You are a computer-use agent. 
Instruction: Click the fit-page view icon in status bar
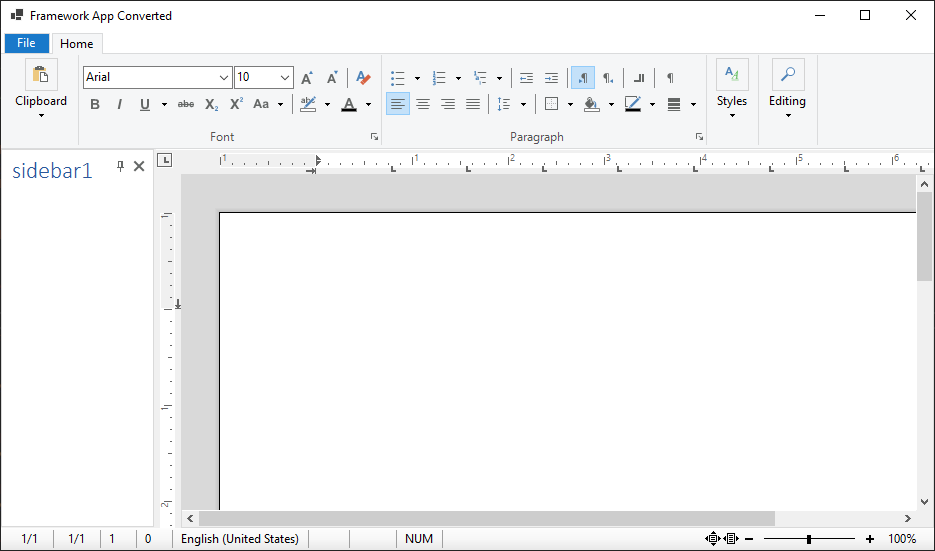pos(713,539)
